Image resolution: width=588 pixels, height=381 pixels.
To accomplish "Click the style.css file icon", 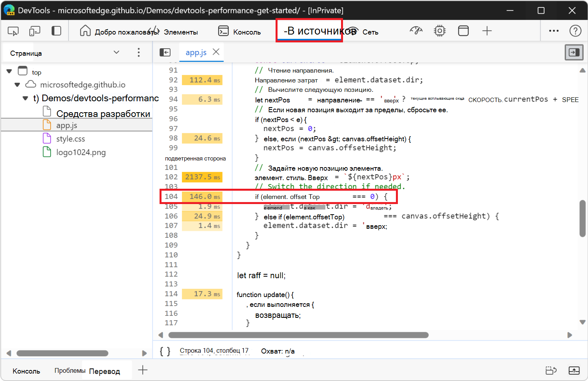I will point(47,138).
